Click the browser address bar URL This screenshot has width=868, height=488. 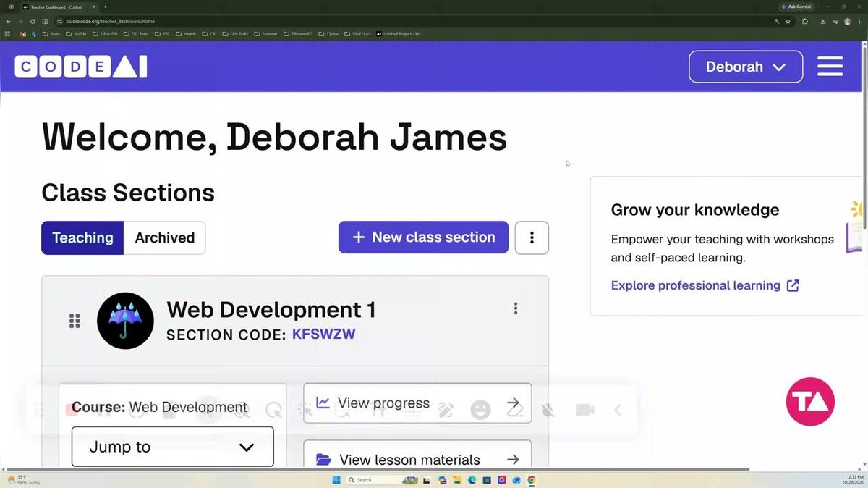click(x=110, y=22)
